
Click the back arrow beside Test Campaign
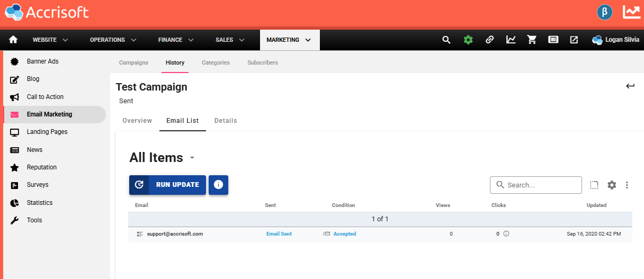point(630,86)
